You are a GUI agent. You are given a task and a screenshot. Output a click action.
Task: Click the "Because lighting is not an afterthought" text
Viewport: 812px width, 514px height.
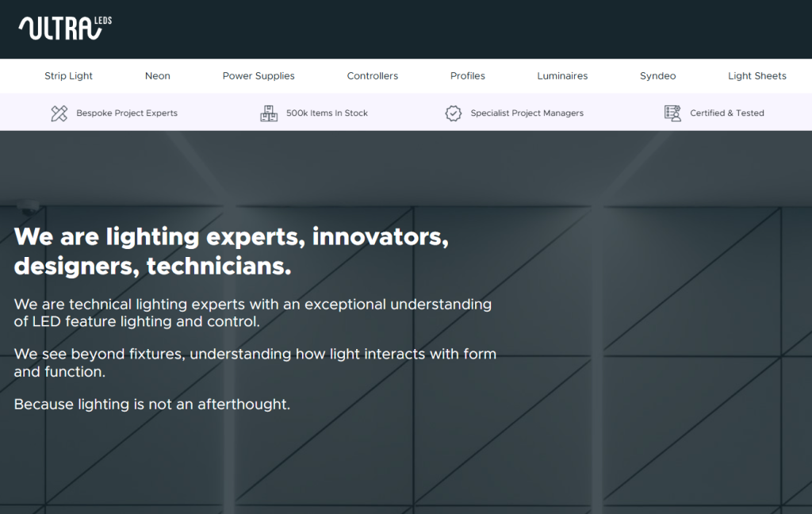point(152,405)
